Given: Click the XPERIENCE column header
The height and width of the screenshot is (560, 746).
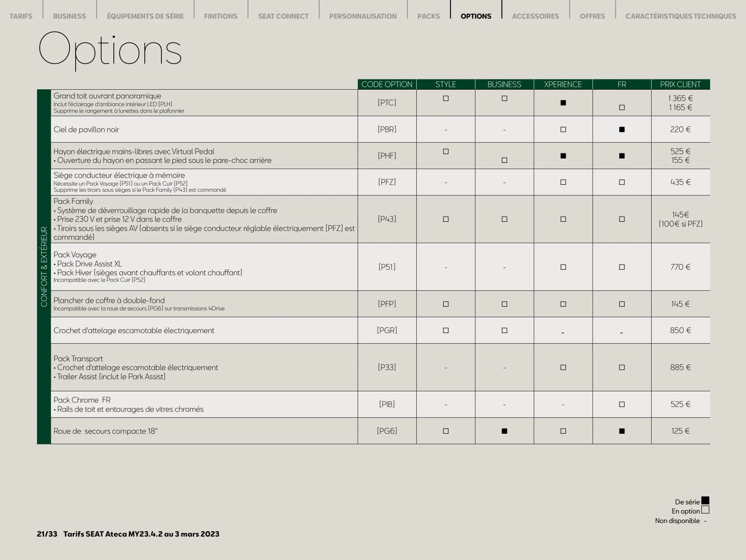Looking at the screenshot, I should pos(563,84).
